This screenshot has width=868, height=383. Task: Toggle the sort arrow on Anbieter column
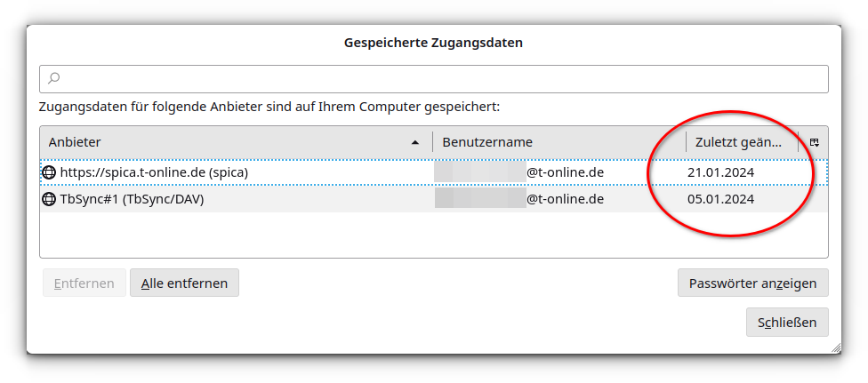[x=415, y=142]
